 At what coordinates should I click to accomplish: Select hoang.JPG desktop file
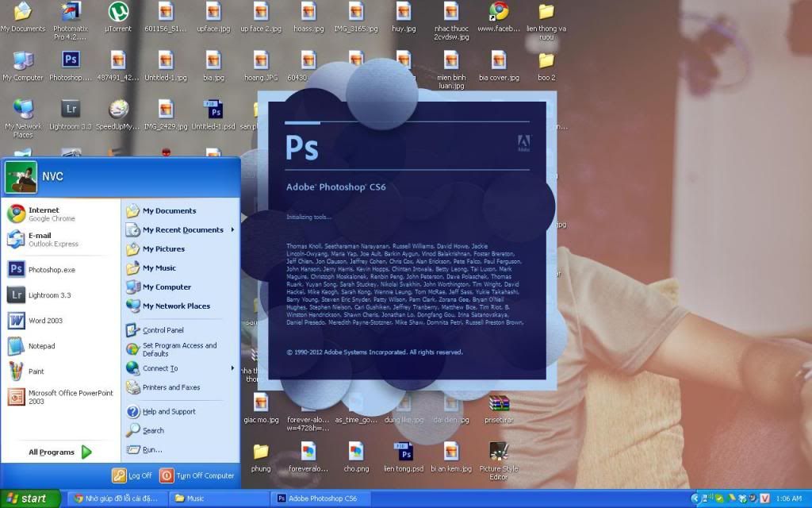point(261,67)
